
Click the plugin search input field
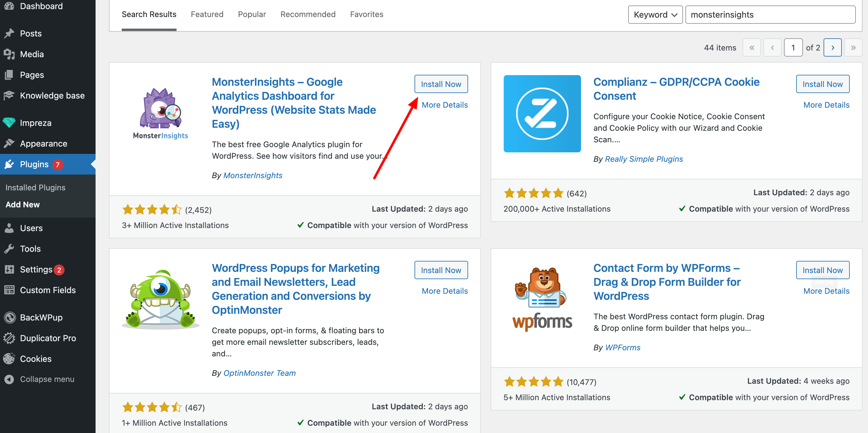coord(770,15)
